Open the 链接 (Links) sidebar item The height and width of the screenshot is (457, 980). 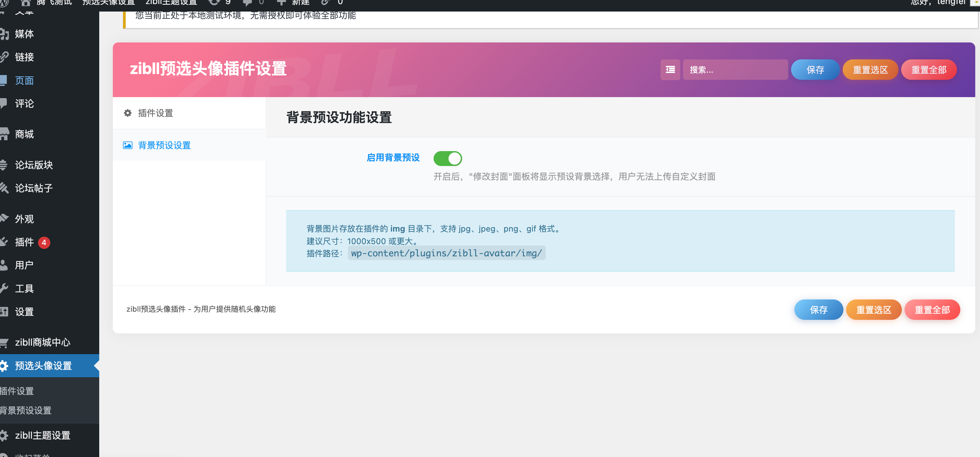coord(24,57)
